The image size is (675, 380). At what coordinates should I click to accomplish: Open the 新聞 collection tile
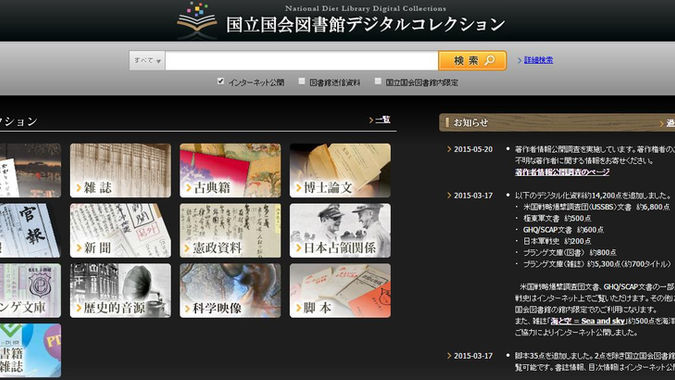[121, 231]
